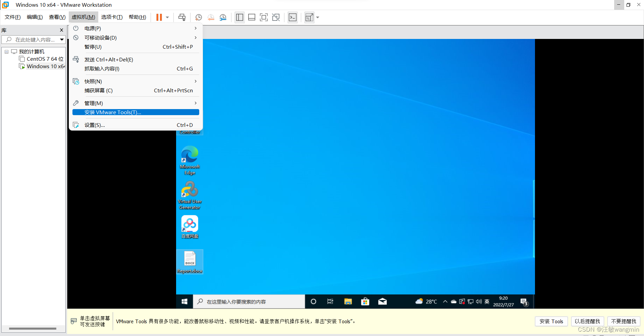Viewport: 644px width, 336px height.
Task: Click the guest taskbar search box
Action: click(x=249, y=301)
